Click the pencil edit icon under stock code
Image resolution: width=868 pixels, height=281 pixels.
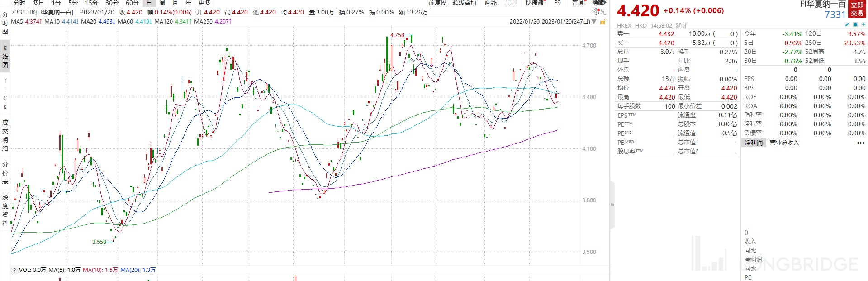tap(847, 24)
